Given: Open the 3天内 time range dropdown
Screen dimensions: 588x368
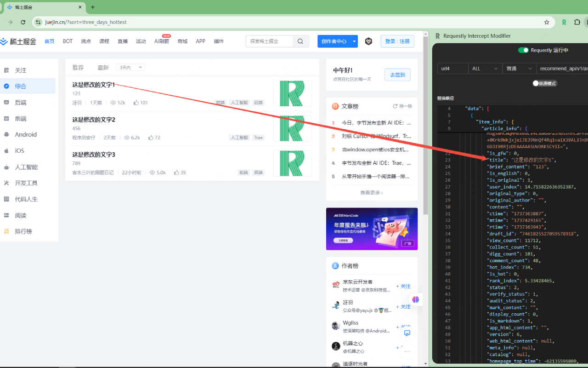Looking at the screenshot, I should pyautogui.click(x=130, y=68).
